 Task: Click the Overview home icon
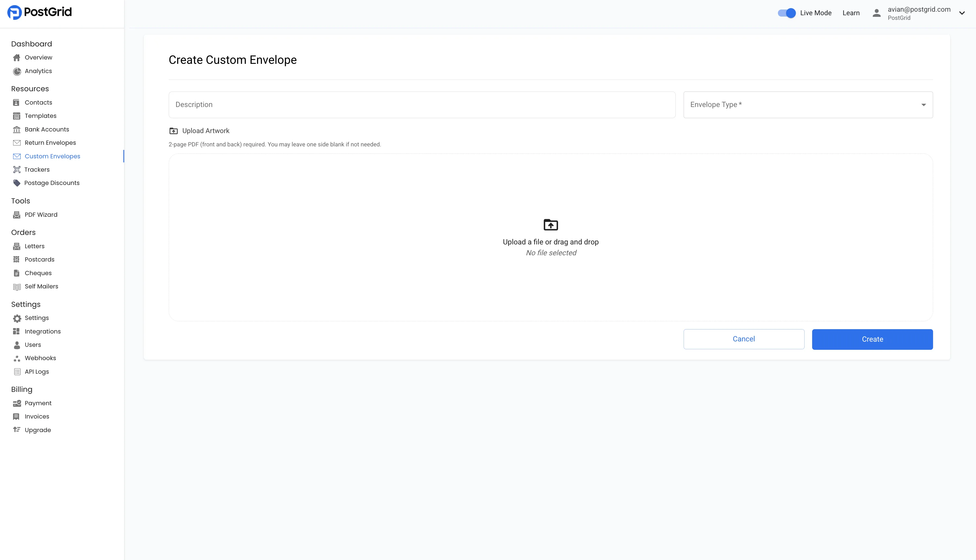pos(17,58)
